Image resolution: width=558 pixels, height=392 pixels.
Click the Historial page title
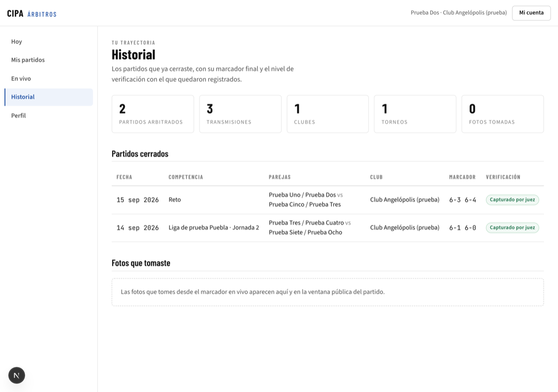point(133,55)
